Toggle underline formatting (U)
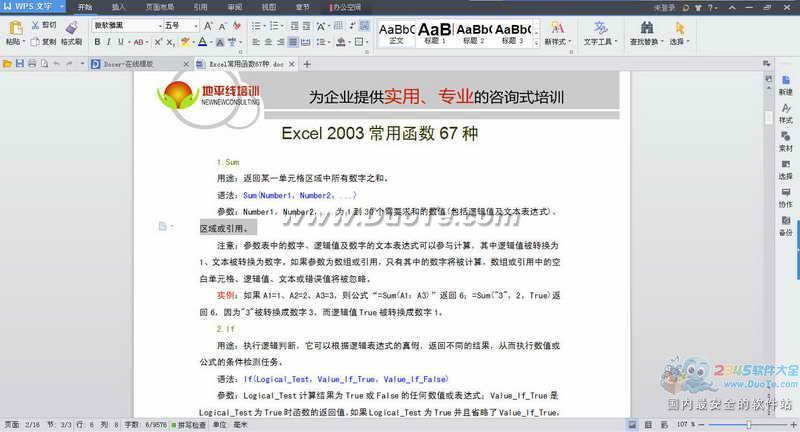The height and width of the screenshot is (432, 800). coord(120,42)
